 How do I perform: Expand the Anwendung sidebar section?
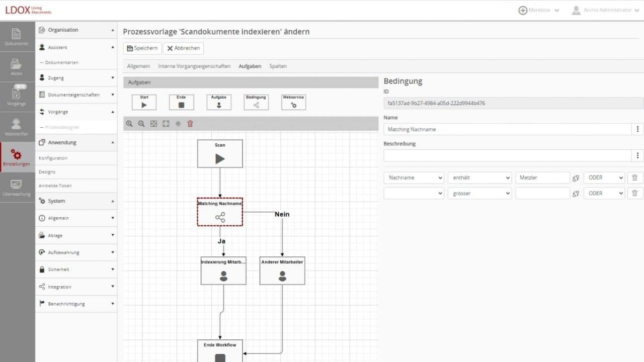[76, 142]
